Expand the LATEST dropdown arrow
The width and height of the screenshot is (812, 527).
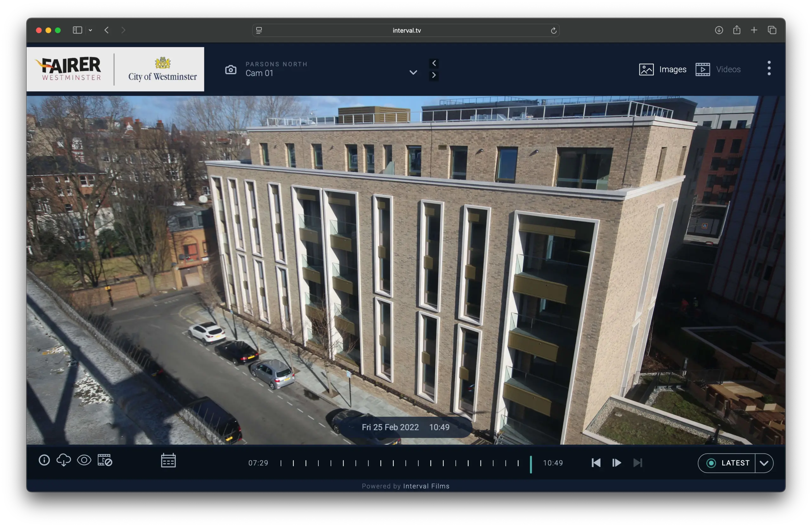point(764,463)
